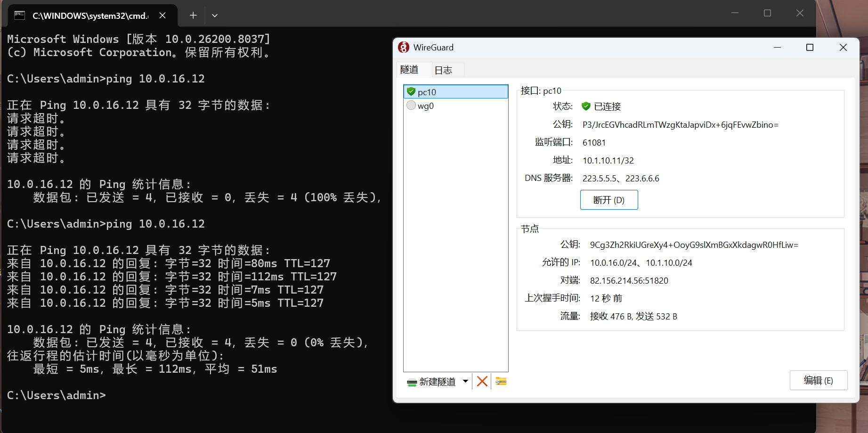
Task: Click the green shield beside 已连接 status
Action: [x=586, y=106]
